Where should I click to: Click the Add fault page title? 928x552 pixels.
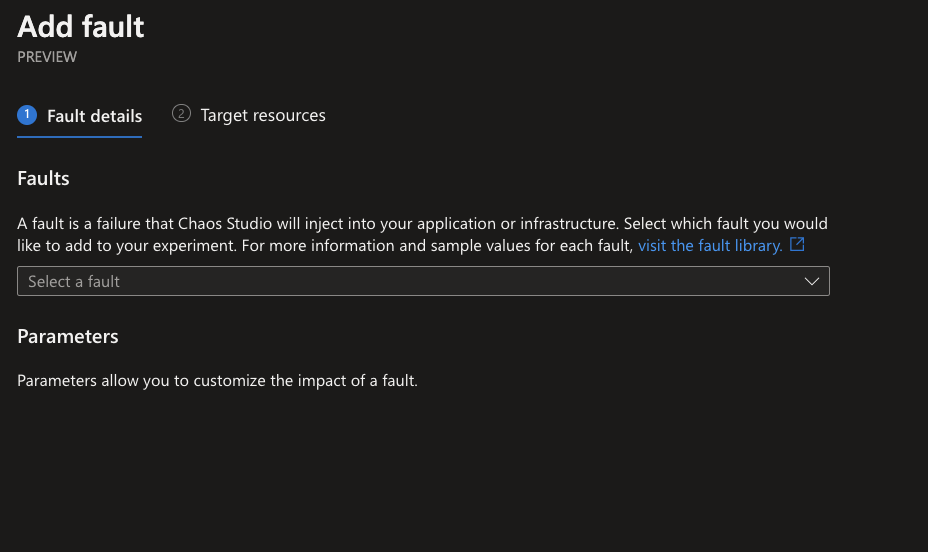80,27
